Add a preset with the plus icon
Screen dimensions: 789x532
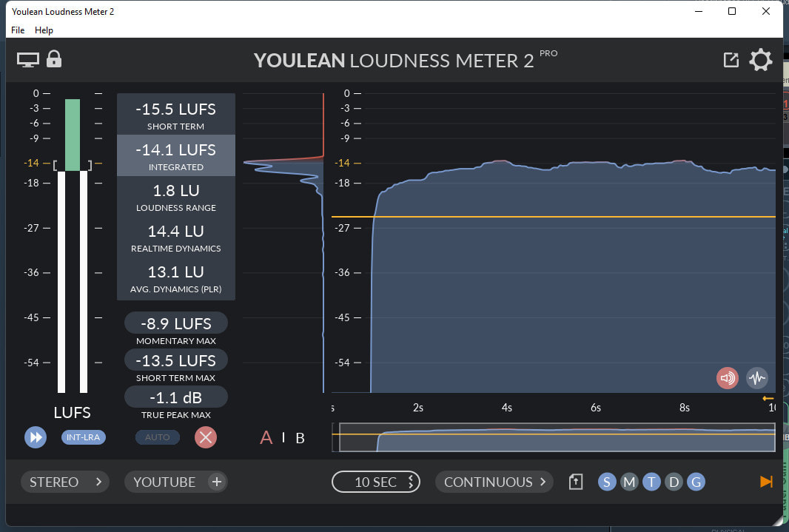(217, 482)
